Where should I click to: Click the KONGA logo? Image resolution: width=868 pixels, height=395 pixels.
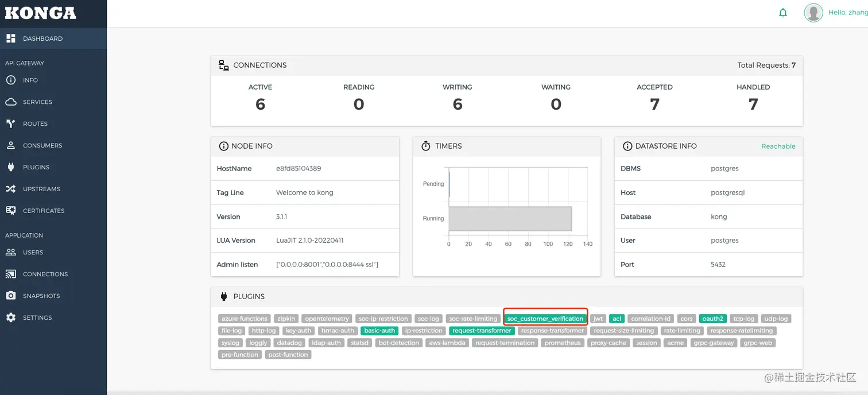(x=40, y=13)
